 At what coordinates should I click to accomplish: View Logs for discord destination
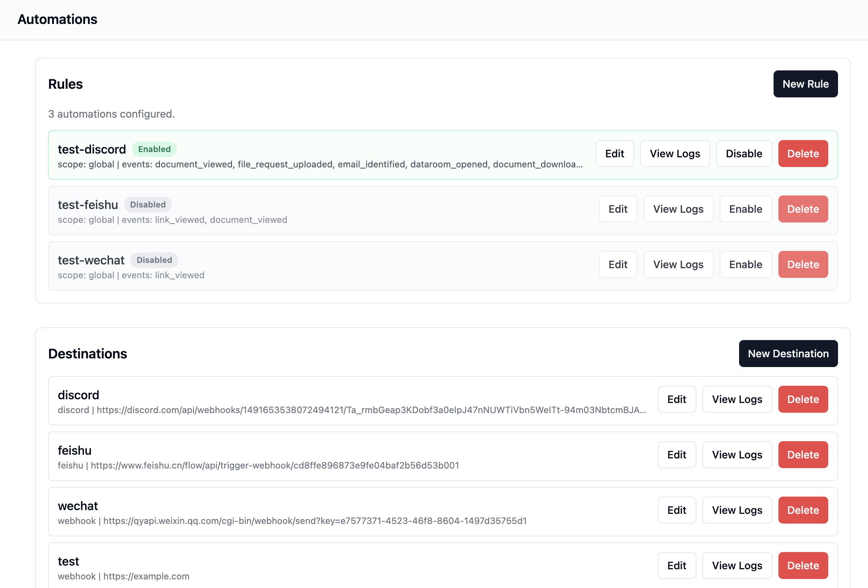737,399
